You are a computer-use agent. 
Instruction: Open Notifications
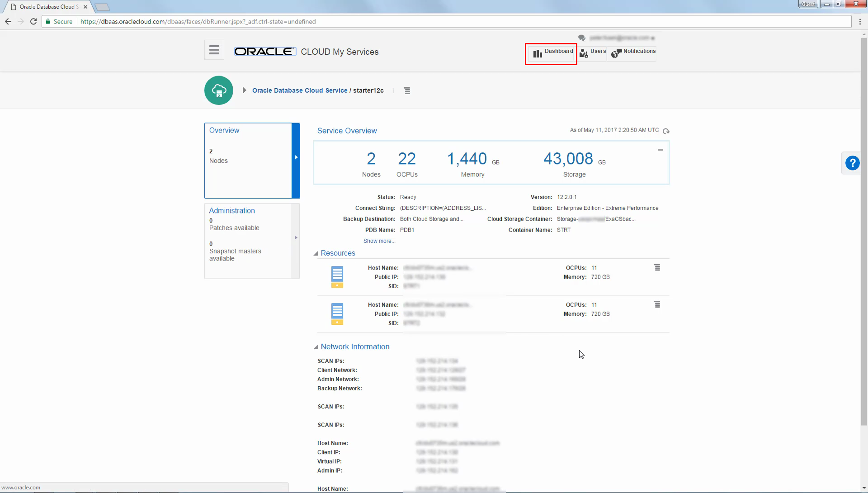(633, 53)
